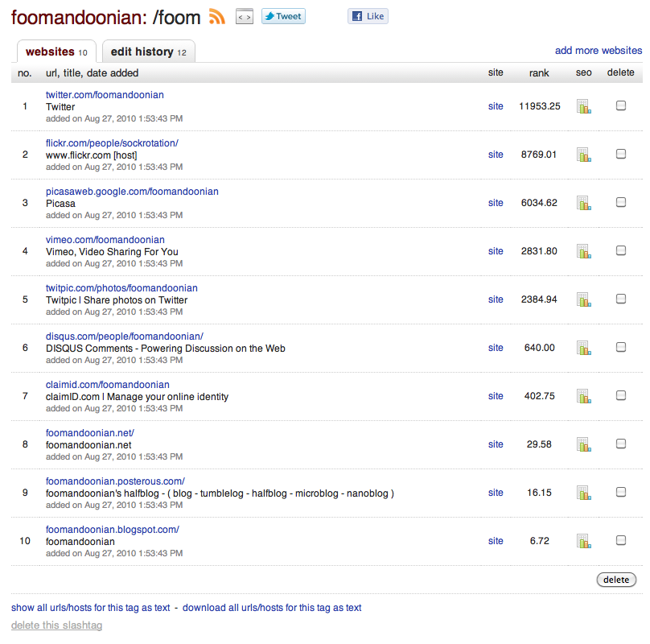The height and width of the screenshot is (644, 650).
Task: Click download all urls/hosts as text link
Action: click(272, 608)
